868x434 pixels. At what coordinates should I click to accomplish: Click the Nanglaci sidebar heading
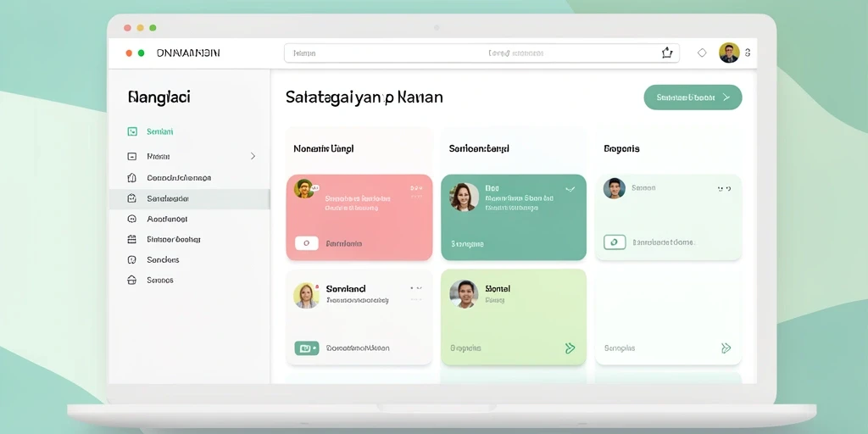159,97
